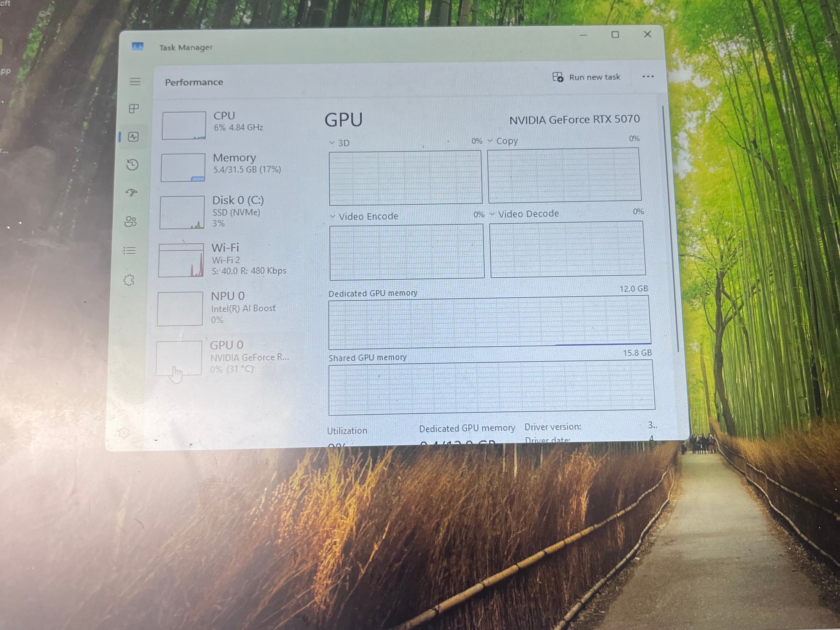Viewport: 840px width, 630px height.
Task: Click the '5.4/31.5 GB (17%)' memory value
Action: pos(247,169)
